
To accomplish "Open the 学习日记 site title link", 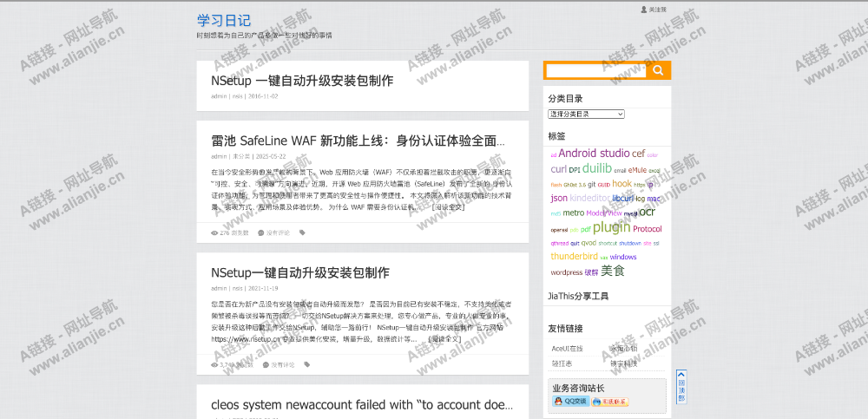I will coord(223,20).
